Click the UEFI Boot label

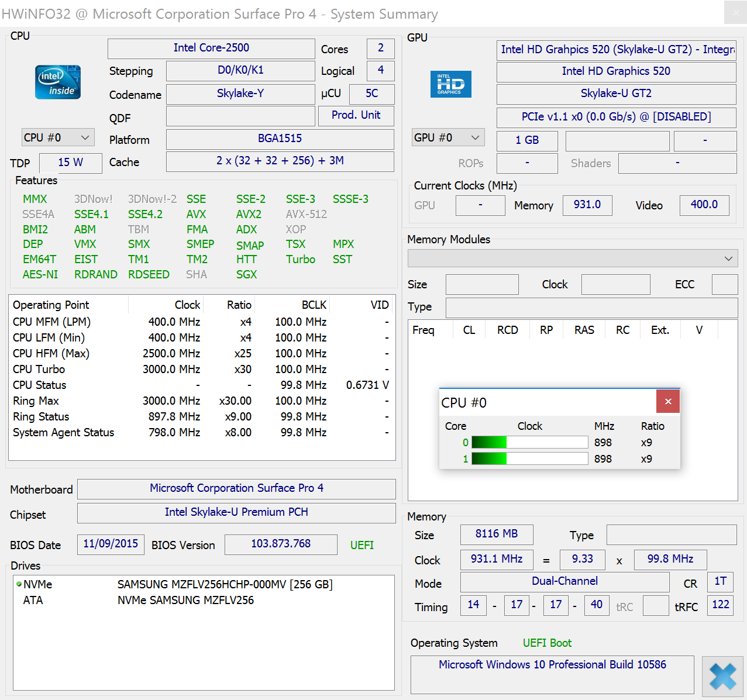click(x=547, y=643)
